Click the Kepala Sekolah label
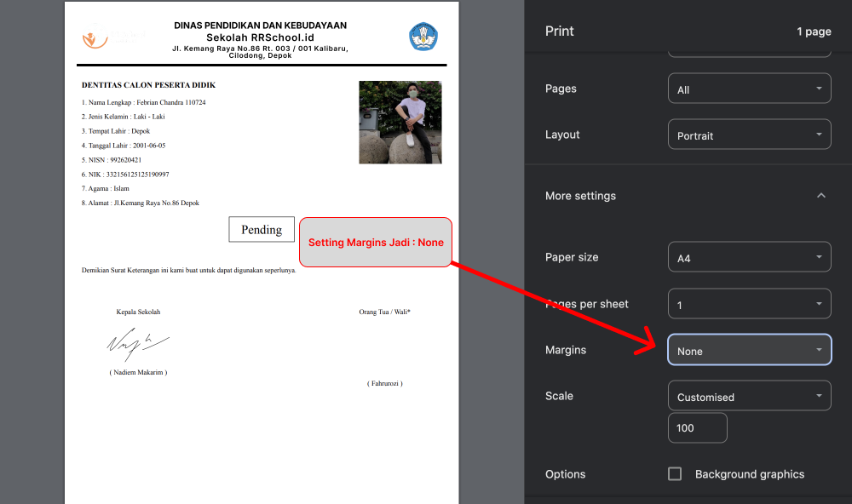Screen dimensions: 852x504 138,312
